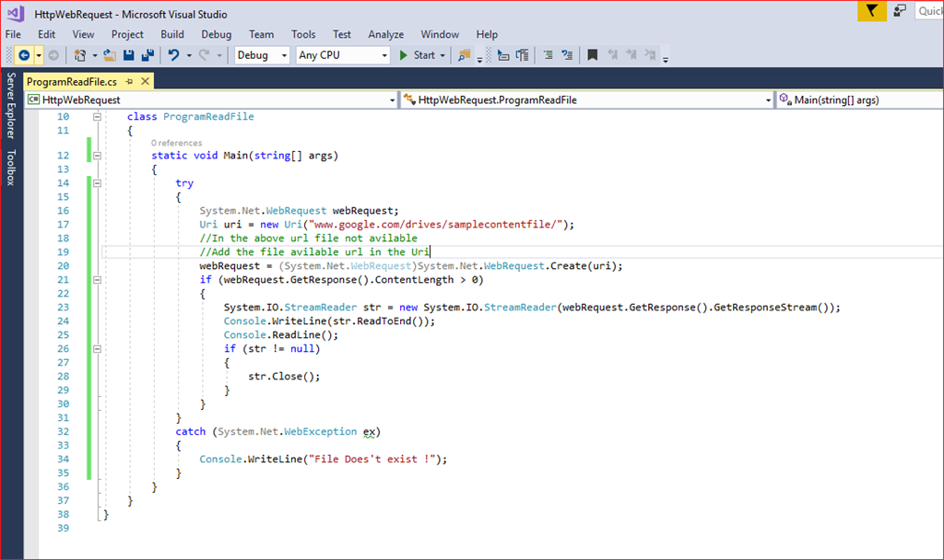Click the notifications flag icon
The width and height of the screenshot is (944, 560).
871,11
